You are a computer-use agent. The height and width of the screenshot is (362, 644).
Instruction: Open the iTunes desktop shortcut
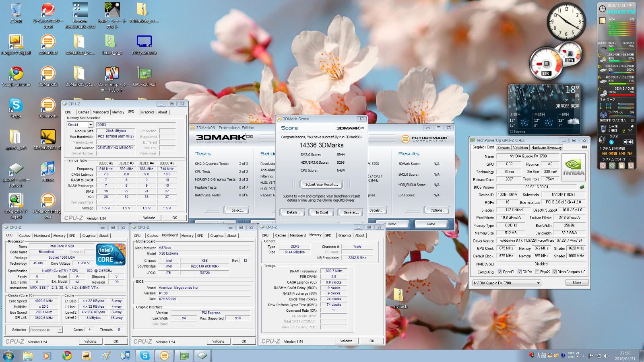coord(47,172)
